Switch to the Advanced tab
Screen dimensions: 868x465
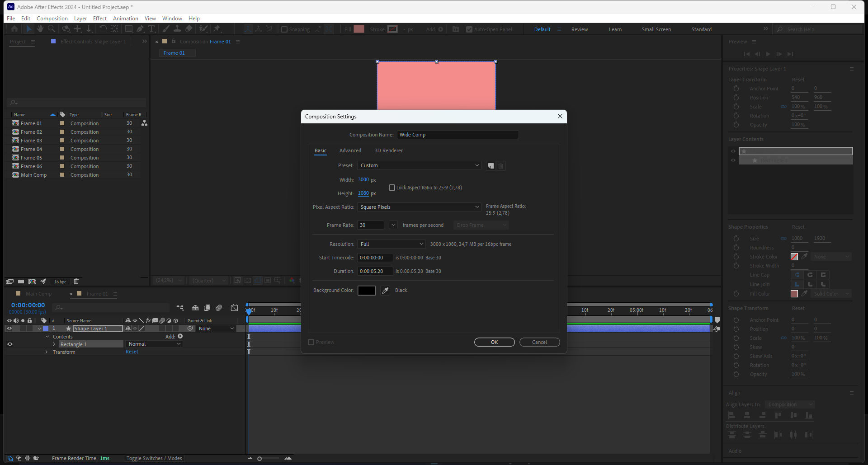click(350, 150)
